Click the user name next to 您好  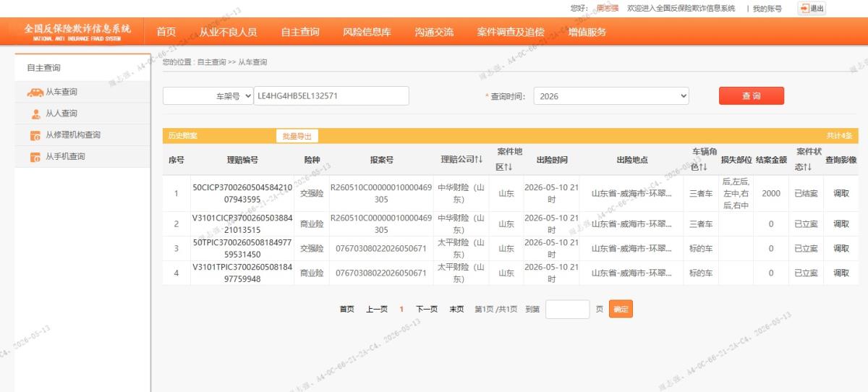pyautogui.click(x=608, y=9)
